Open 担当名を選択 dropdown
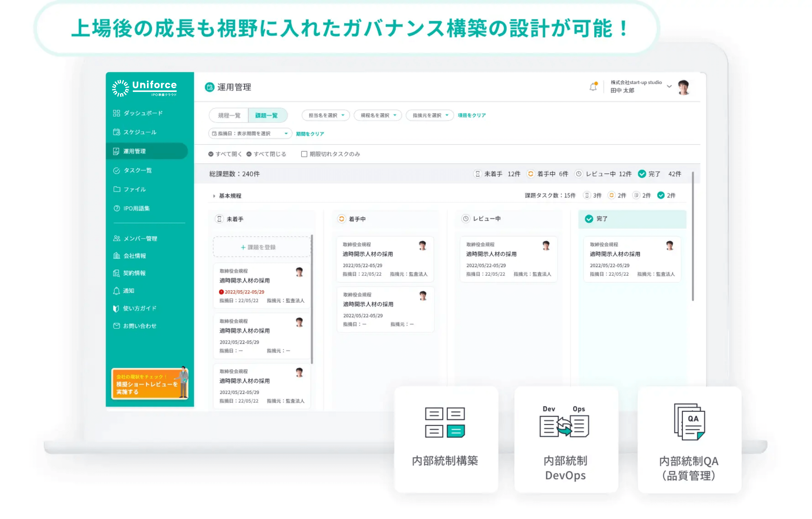Screen dimensions: 812x519 coord(326,115)
